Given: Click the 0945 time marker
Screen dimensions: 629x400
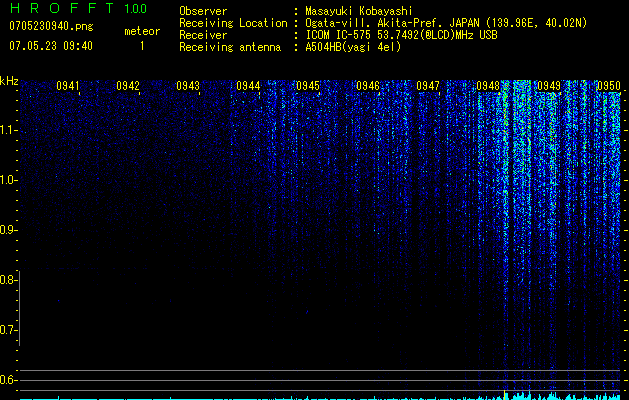Looking at the screenshot, I should 308,86.
